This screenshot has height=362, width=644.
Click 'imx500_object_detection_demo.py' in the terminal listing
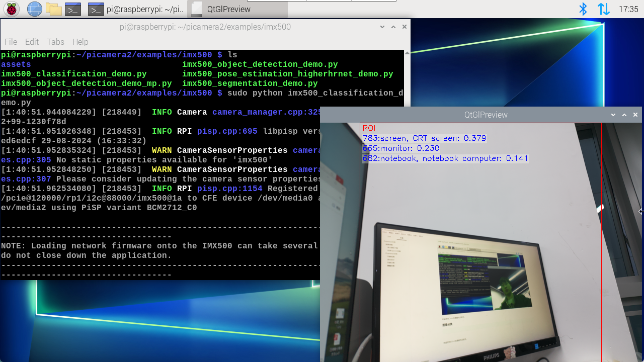point(260,64)
